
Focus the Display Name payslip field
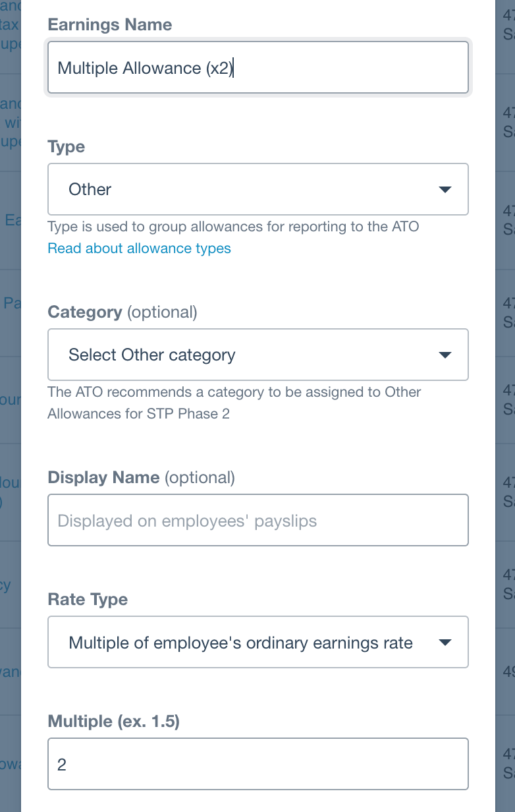[257, 520]
